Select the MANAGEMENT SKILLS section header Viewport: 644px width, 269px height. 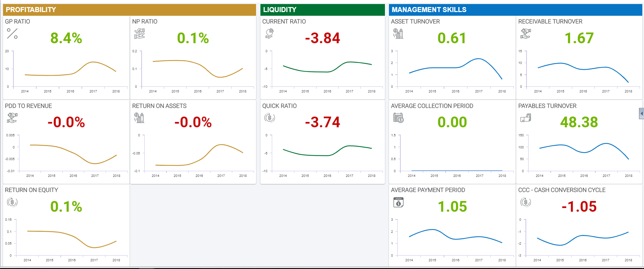515,10
